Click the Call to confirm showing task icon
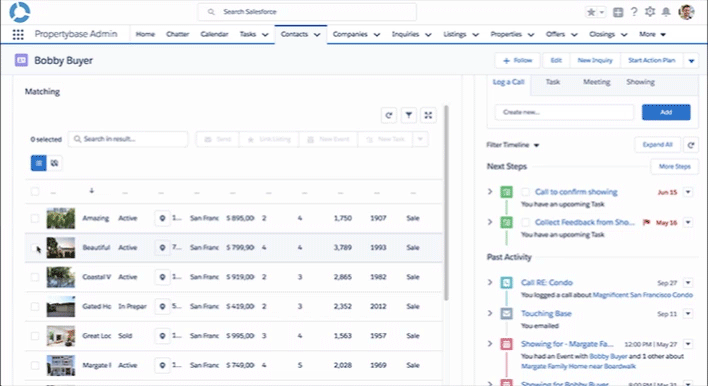Screen dimensions: 708x386 507,192
